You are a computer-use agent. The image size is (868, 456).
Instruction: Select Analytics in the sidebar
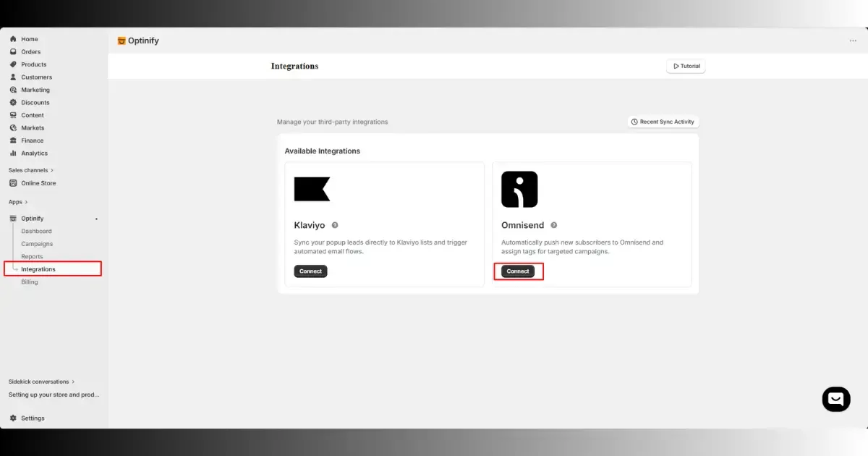[x=34, y=153]
